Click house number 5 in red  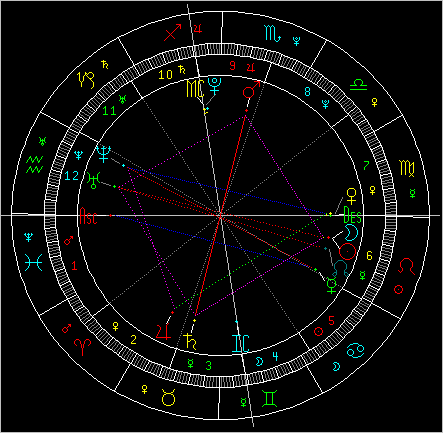[331, 321]
